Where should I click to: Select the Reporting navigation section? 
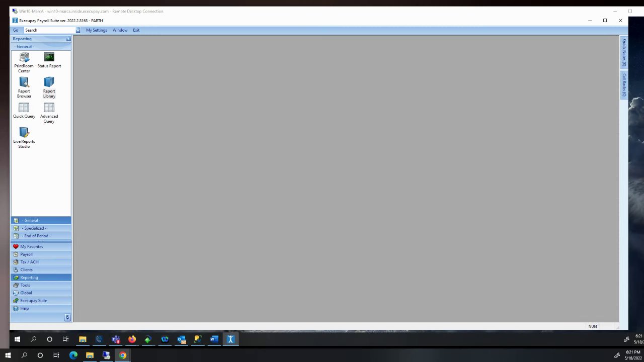coord(41,278)
